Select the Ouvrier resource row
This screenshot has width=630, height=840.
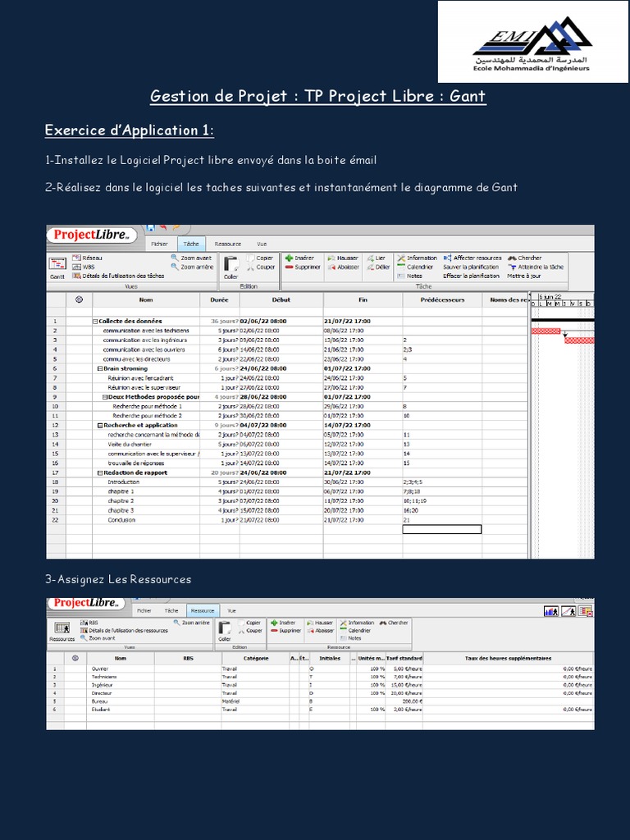tap(321, 669)
